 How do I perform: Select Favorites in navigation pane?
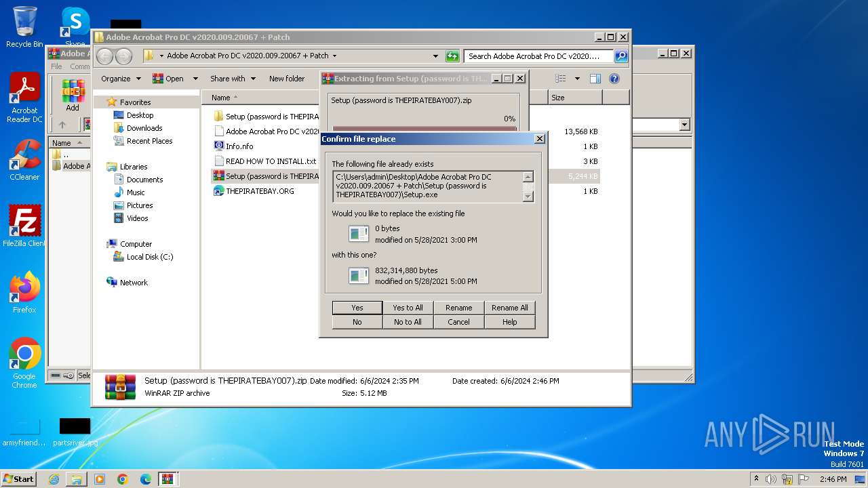point(135,102)
